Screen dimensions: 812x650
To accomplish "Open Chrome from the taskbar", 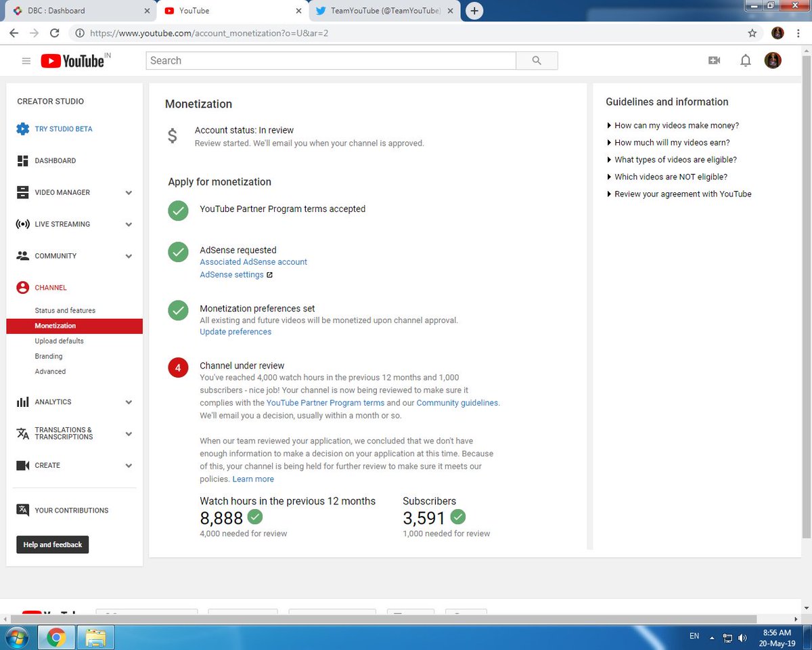I will tap(55, 638).
